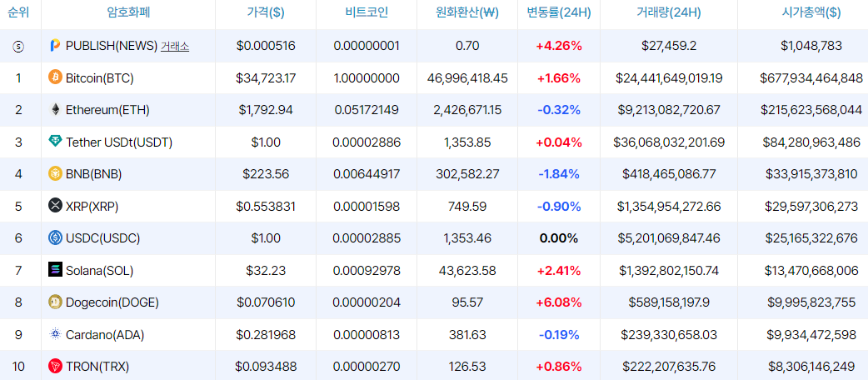Click the Dogecoin logo icon
The image size is (868, 380).
pos(55,302)
